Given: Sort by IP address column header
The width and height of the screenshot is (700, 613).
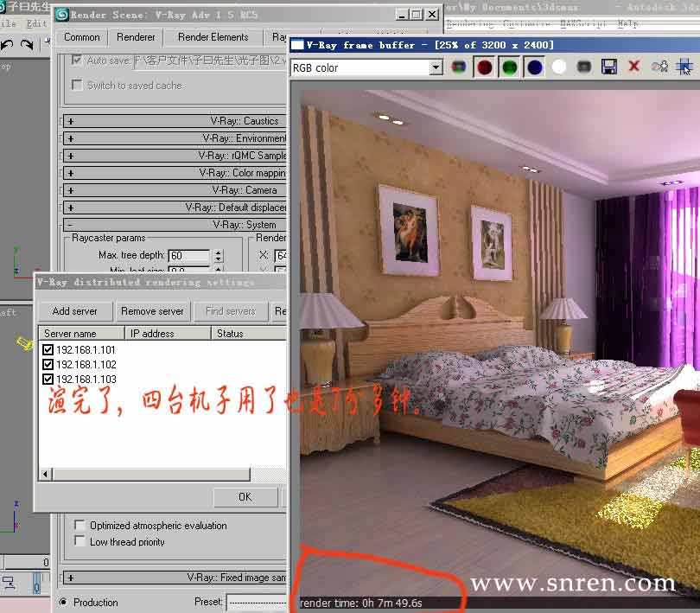Looking at the screenshot, I should point(168,334).
